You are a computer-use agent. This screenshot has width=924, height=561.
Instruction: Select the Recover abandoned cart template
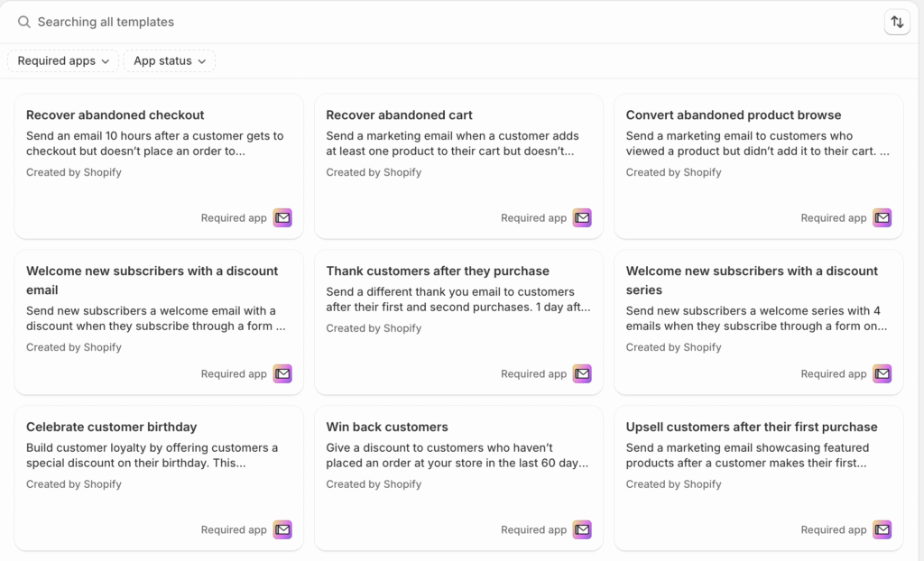point(400,115)
